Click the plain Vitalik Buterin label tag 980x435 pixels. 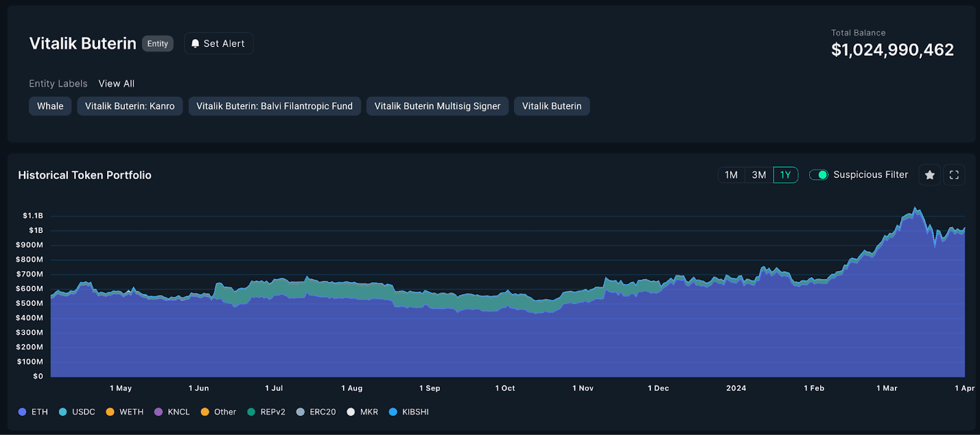click(x=552, y=106)
